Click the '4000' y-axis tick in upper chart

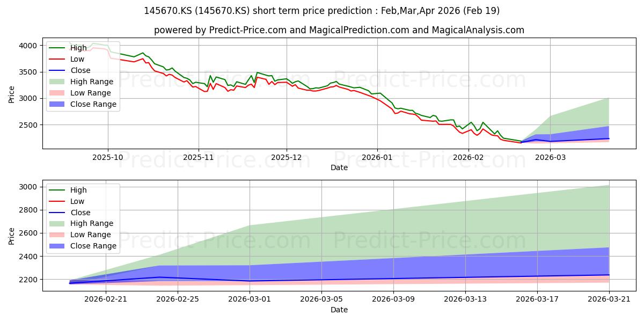(29, 46)
